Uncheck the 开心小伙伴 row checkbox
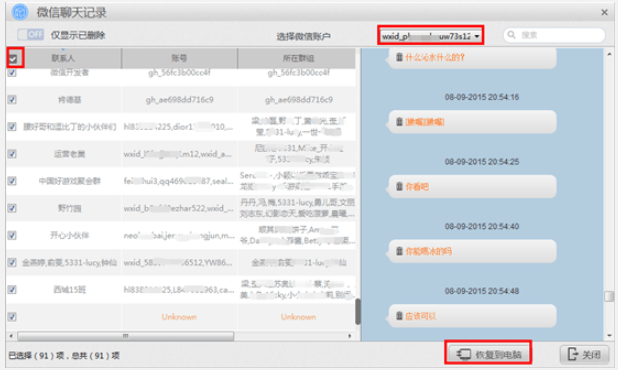 (x=12, y=235)
